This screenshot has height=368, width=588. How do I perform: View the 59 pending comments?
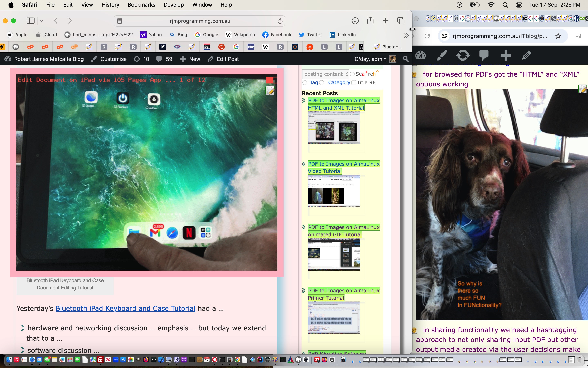point(164,59)
